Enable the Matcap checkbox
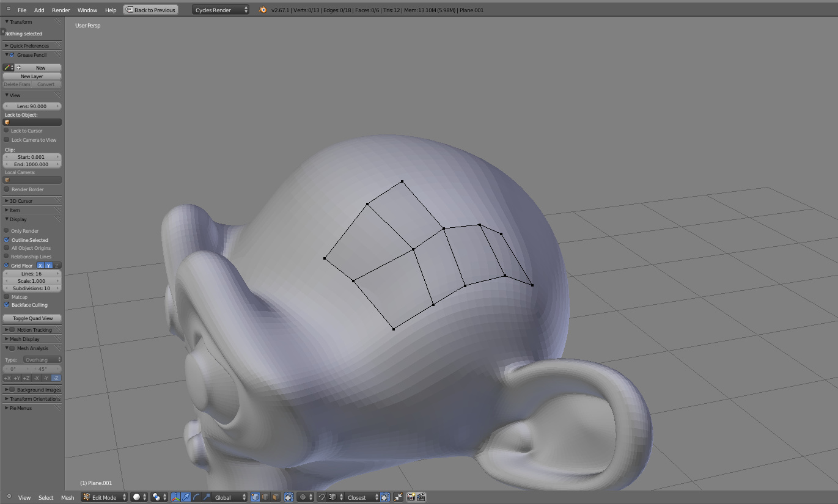Viewport: 838px width, 504px height. [x=7, y=297]
